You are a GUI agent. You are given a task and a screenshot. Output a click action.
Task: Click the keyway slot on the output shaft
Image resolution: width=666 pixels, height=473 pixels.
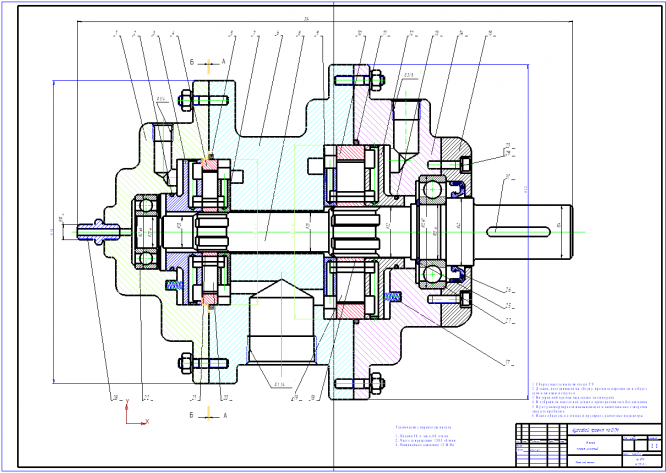point(519,232)
